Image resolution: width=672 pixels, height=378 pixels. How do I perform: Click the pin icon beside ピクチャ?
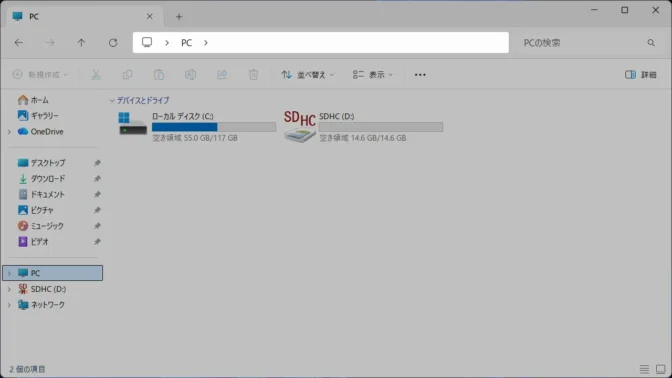pyautogui.click(x=97, y=210)
